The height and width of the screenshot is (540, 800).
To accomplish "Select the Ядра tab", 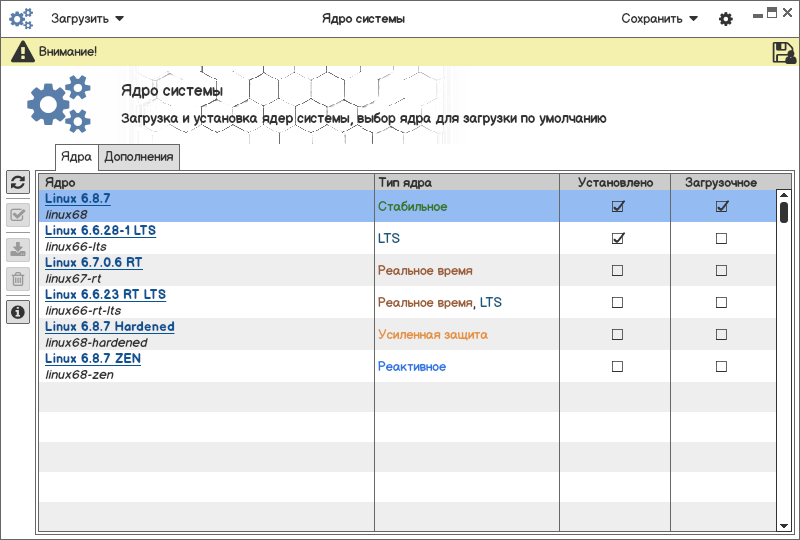I will click(76, 157).
